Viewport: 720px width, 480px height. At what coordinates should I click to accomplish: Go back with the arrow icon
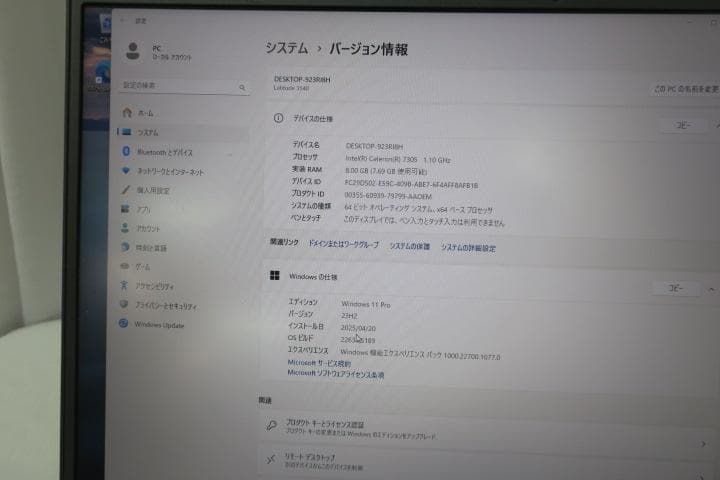(x=123, y=20)
